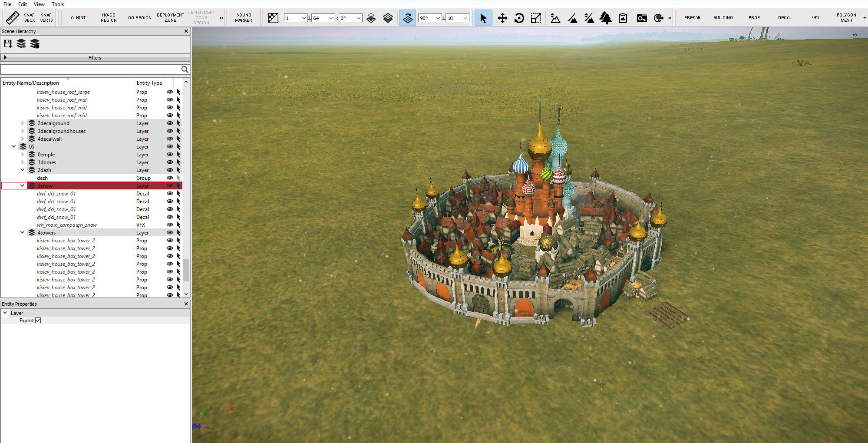
Task: Click the save-with-plus icon in Scene Hierarchy
Action: tap(8, 43)
